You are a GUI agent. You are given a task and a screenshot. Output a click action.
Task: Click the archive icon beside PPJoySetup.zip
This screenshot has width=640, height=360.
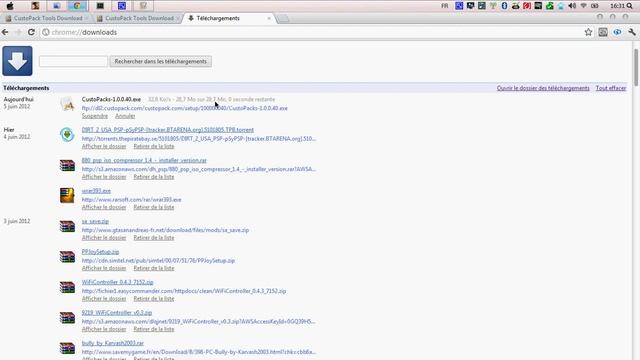click(67, 257)
